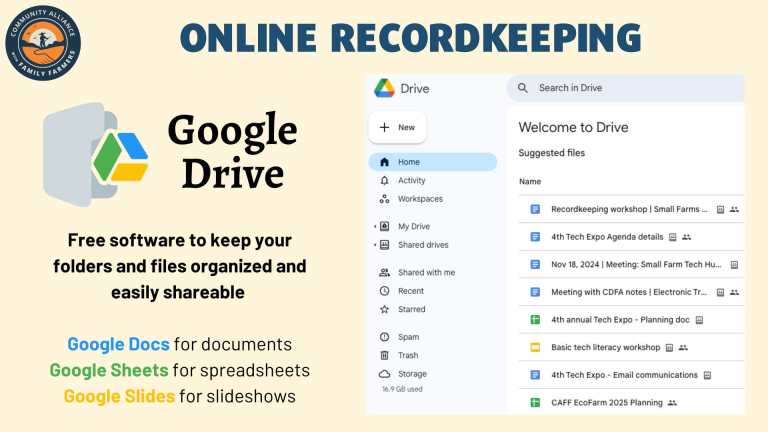The height and width of the screenshot is (432, 768).
Task: Open Shared with me section
Action: 425,272
